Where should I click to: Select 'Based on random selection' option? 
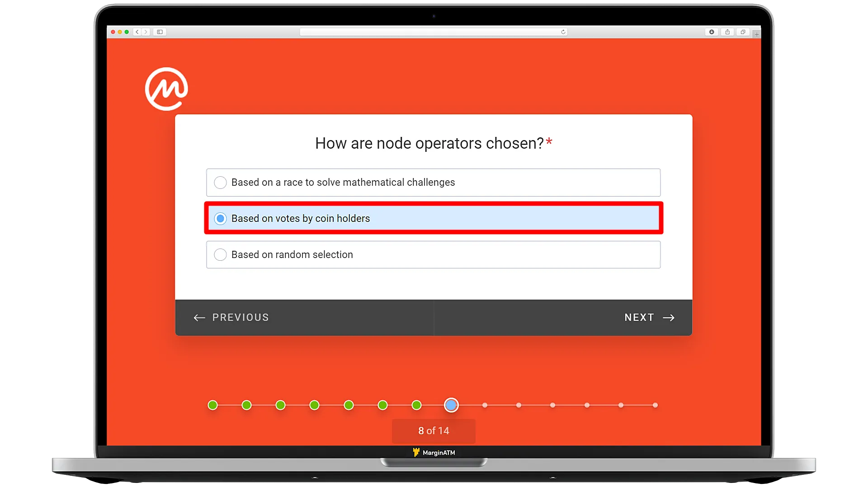click(x=221, y=254)
